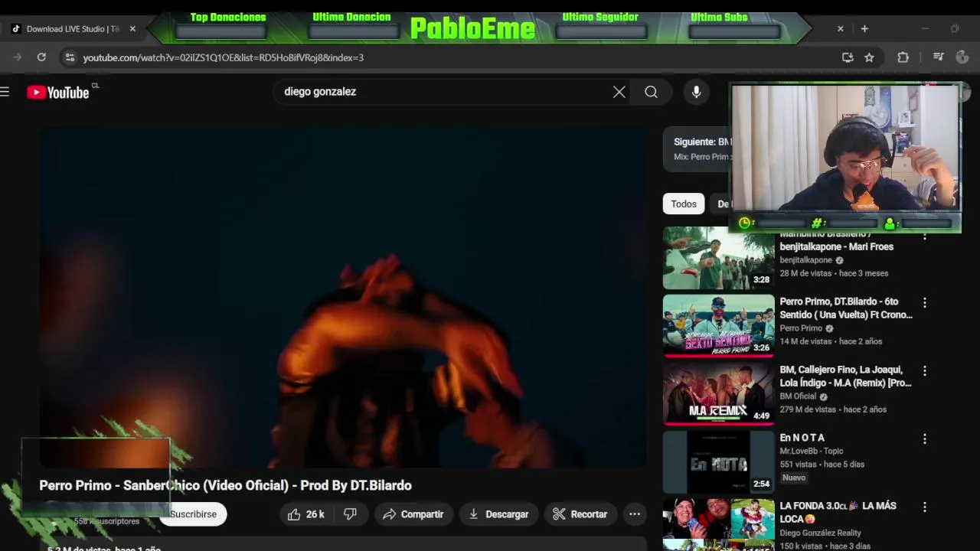Viewport: 980px width, 551px height.
Task: Open options for LA FONDA 3.0 video
Action: tap(925, 507)
